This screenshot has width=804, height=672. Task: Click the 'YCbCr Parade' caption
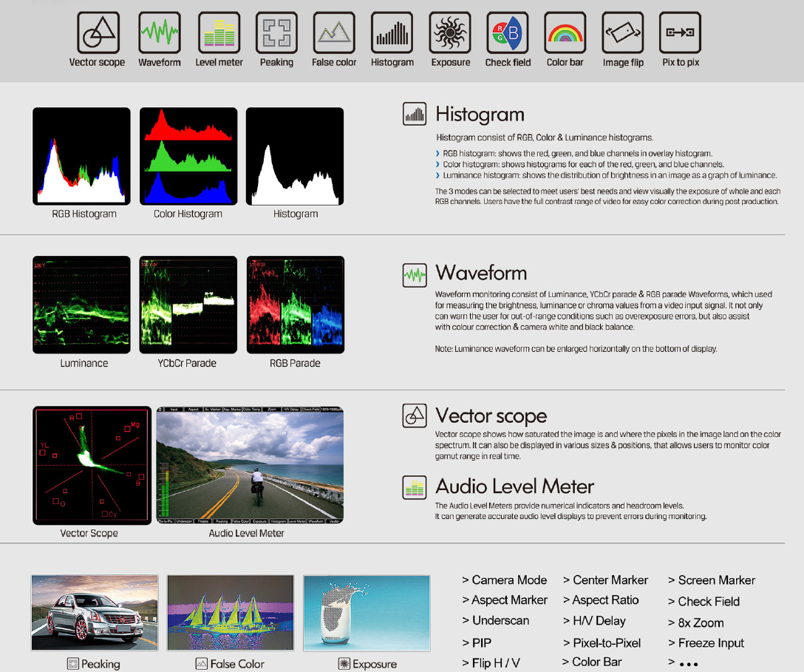click(x=187, y=363)
